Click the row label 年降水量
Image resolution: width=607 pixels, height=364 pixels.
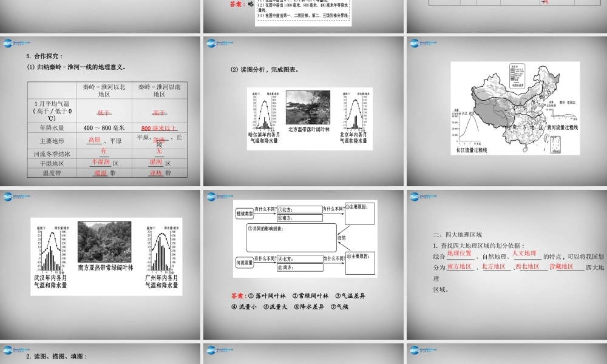tap(52, 127)
